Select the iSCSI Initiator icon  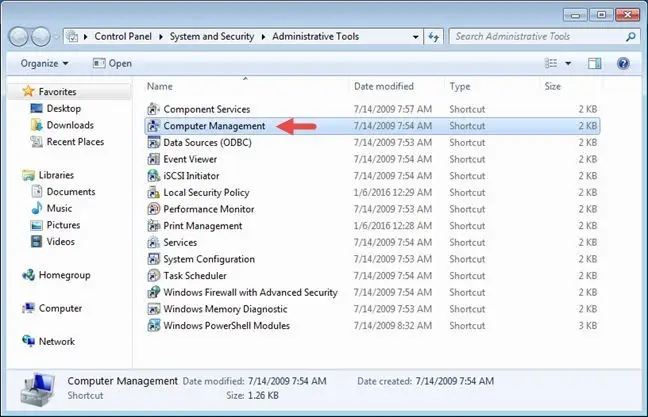point(153,176)
